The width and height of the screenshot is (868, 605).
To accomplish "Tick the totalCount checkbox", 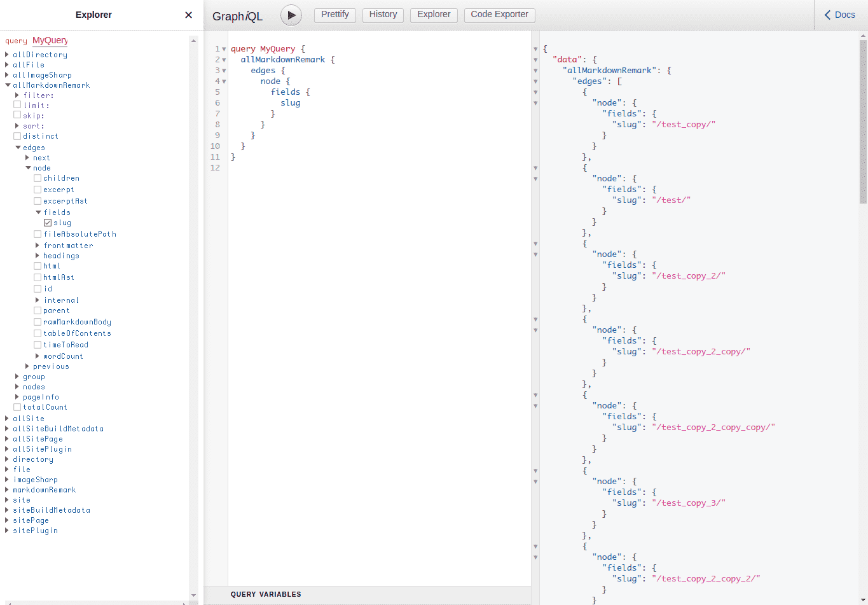I will tap(17, 407).
